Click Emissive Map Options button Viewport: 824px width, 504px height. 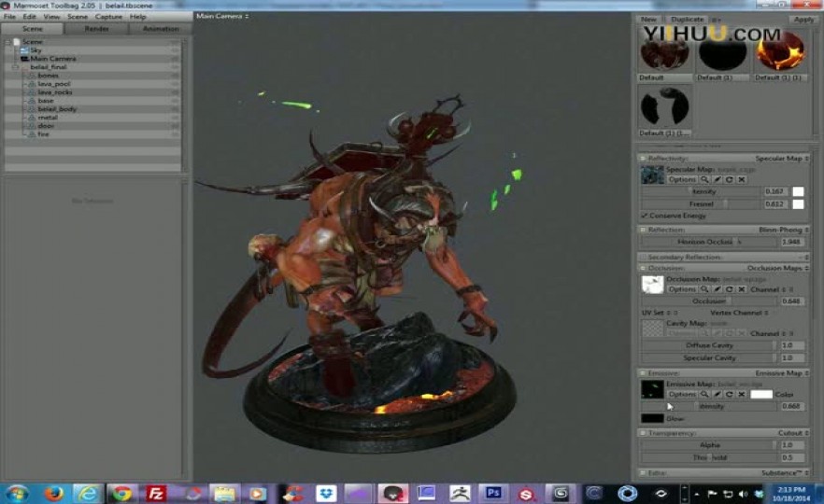pyautogui.click(x=682, y=394)
